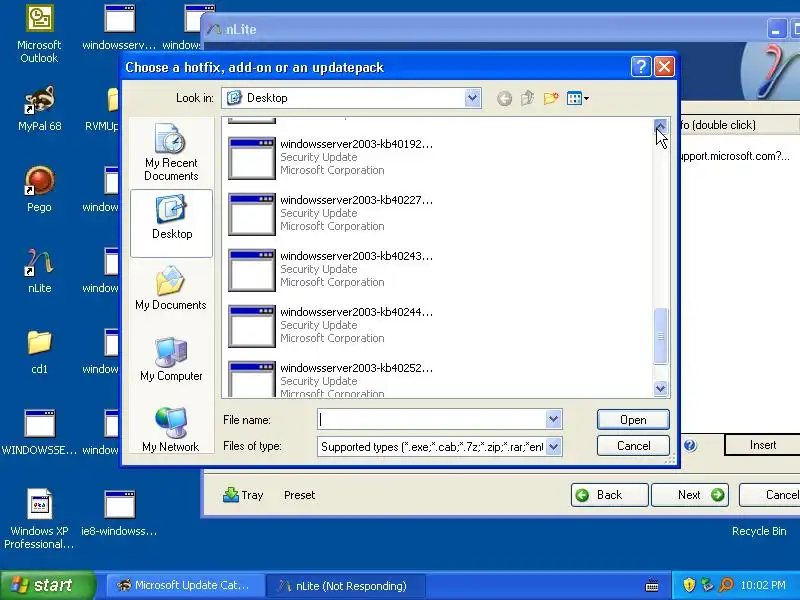This screenshot has height=600, width=800.
Task: Expand the Look in Desktop dropdown
Action: tap(472, 97)
